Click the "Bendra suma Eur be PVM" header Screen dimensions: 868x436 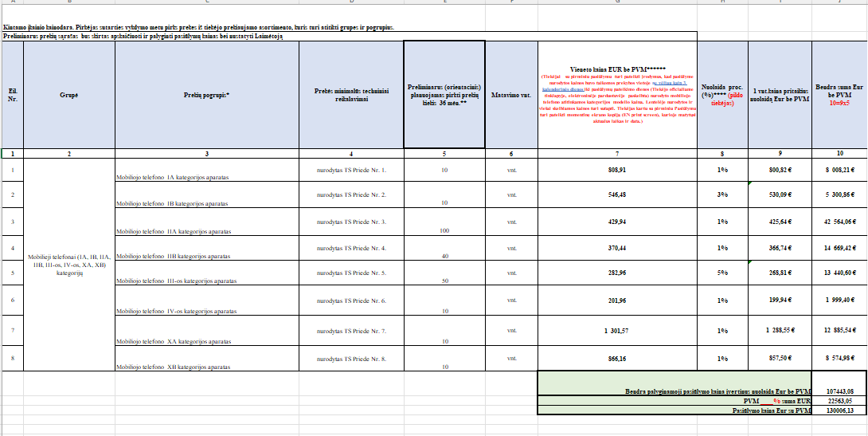point(839,95)
